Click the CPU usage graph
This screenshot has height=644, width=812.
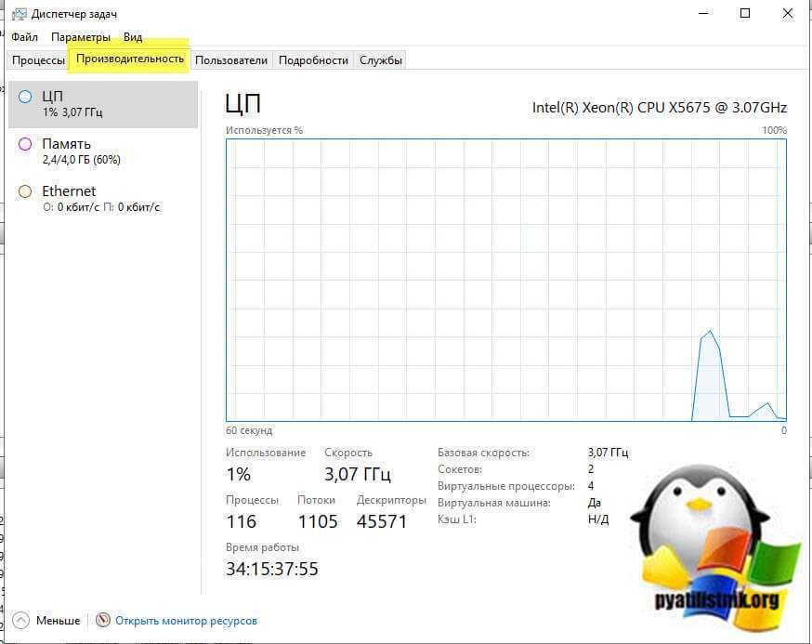[x=506, y=280]
